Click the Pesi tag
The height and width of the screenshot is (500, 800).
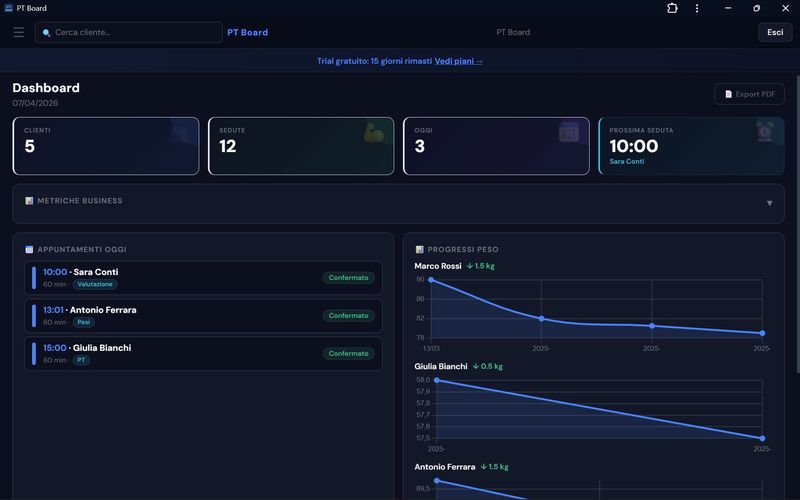pyautogui.click(x=84, y=322)
